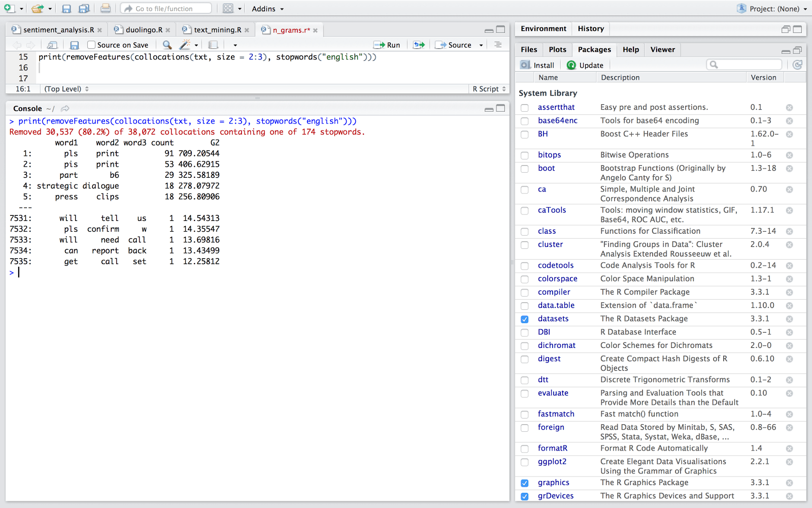Screen dimensions: 812x508
Task: Open the data.table package link
Action: pos(556,305)
